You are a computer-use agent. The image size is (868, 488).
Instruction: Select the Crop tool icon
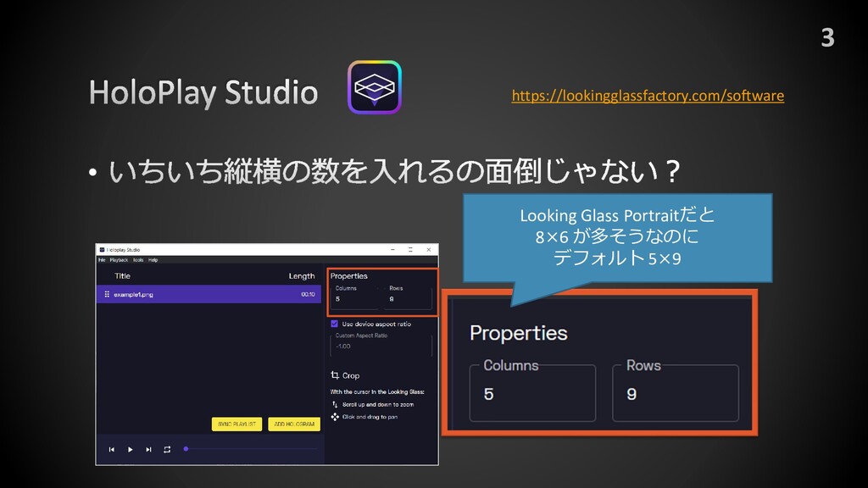[x=335, y=375]
